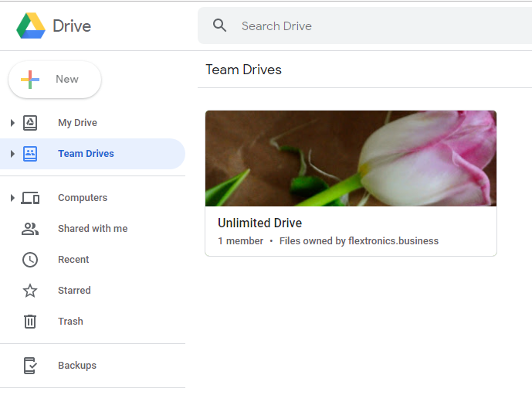
Task: Focus the Search Drive field
Action: point(364,26)
